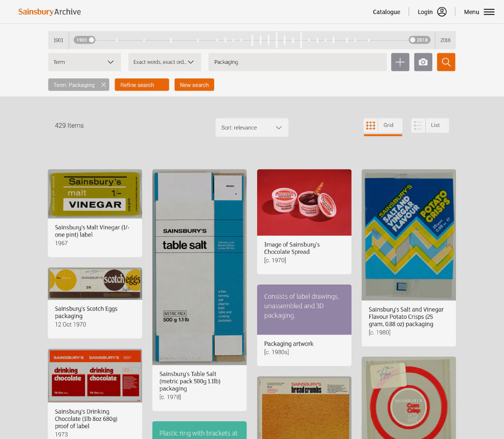Image resolution: width=504 pixels, height=439 pixels.
Task: Open Image of Sainsbury's Chocolate Spread title
Action: click(x=292, y=248)
